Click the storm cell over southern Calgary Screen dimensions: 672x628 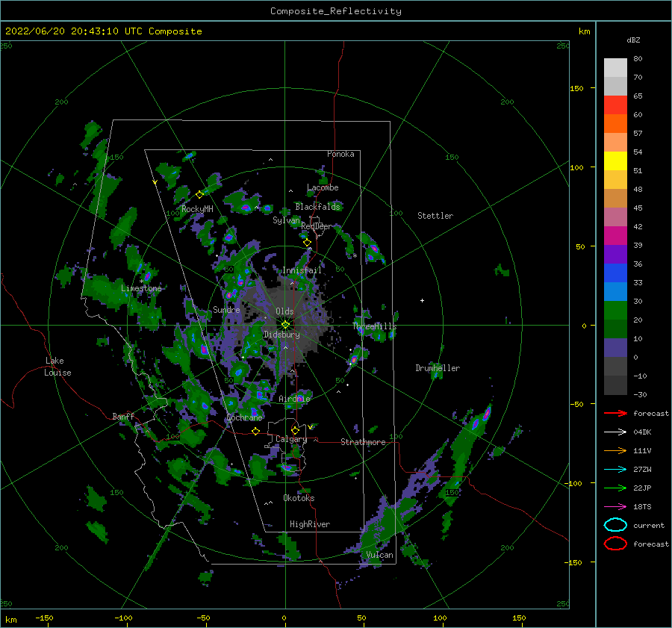[x=288, y=467]
